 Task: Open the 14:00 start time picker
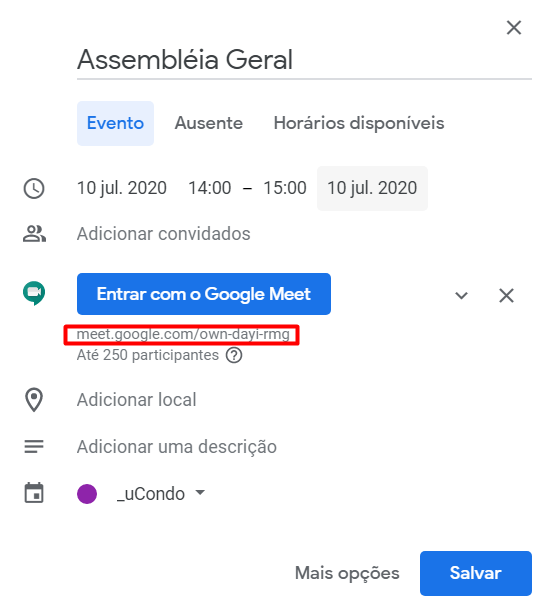tap(210, 188)
